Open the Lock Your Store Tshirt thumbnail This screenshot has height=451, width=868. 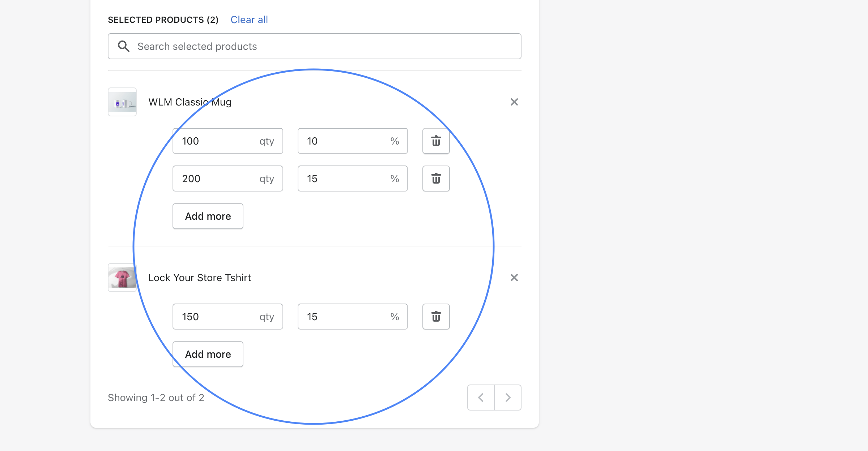pos(122,278)
